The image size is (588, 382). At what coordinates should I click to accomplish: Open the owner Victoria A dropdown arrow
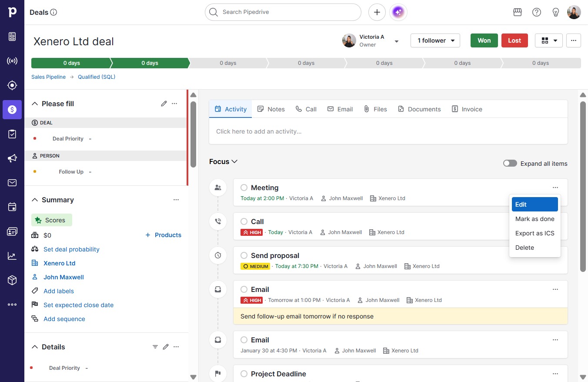(397, 41)
